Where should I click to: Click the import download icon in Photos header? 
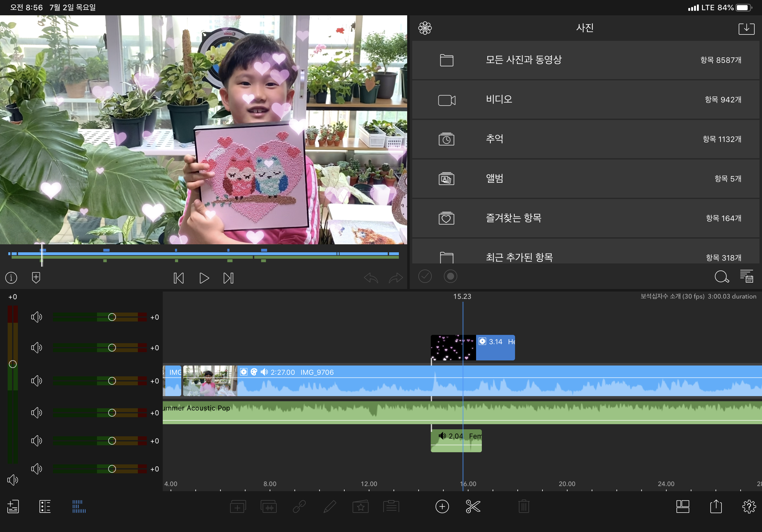coord(746,28)
